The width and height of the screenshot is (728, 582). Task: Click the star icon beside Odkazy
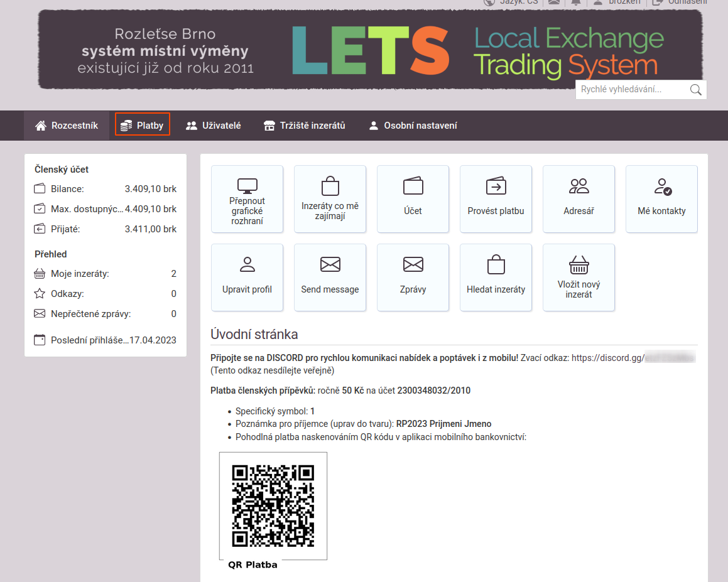[40, 293]
